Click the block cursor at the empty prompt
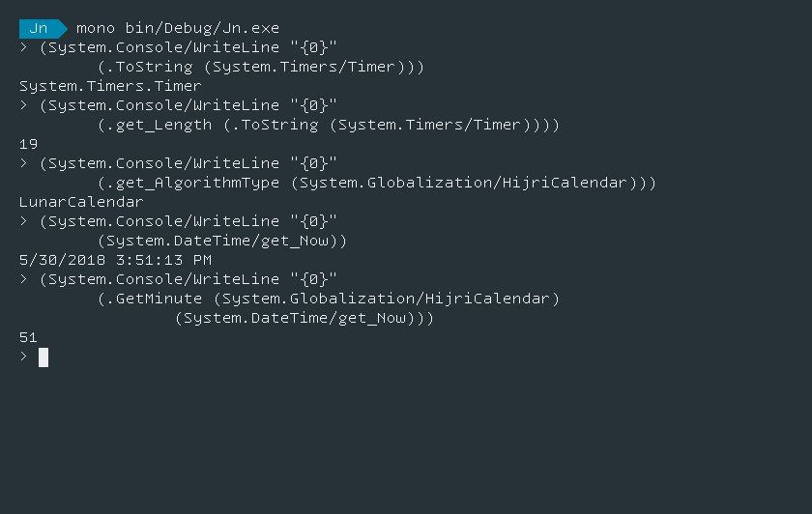812x514 pixels. click(x=43, y=357)
